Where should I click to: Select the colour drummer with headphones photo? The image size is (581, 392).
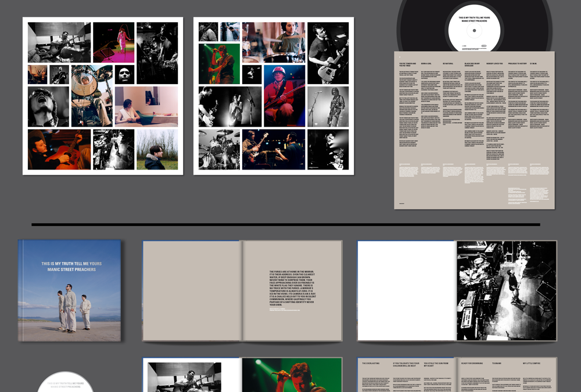pyautogui.click(x=274, y=42)
